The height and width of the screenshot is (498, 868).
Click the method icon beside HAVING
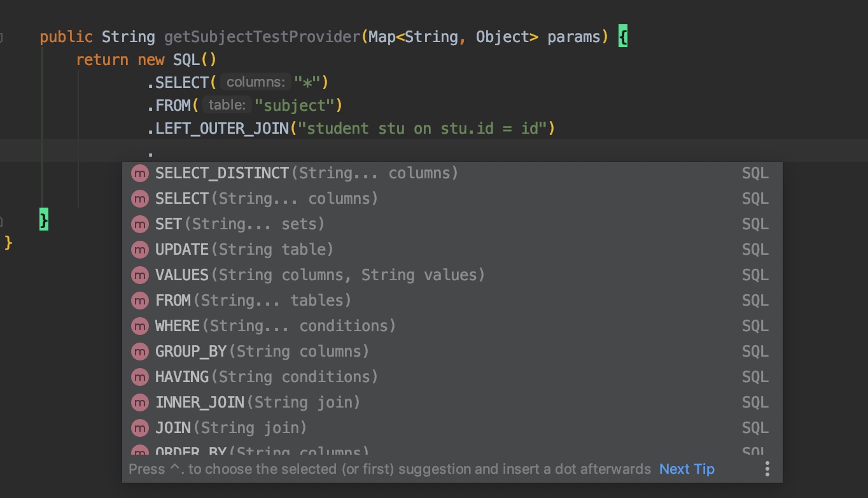click(139, 377)
